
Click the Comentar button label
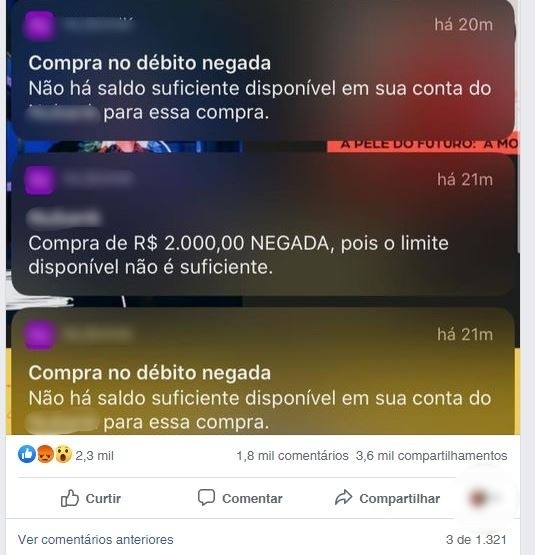click(x=252, y=498)
